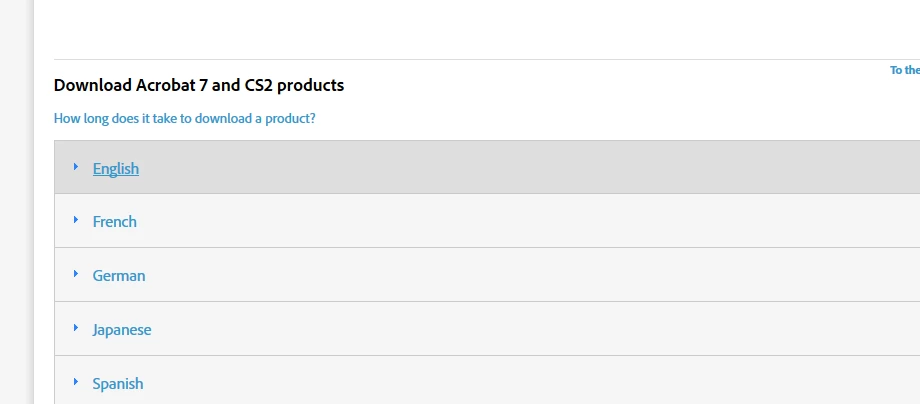
Task: Click the blank white area above the heading
Action: [450, 28]
